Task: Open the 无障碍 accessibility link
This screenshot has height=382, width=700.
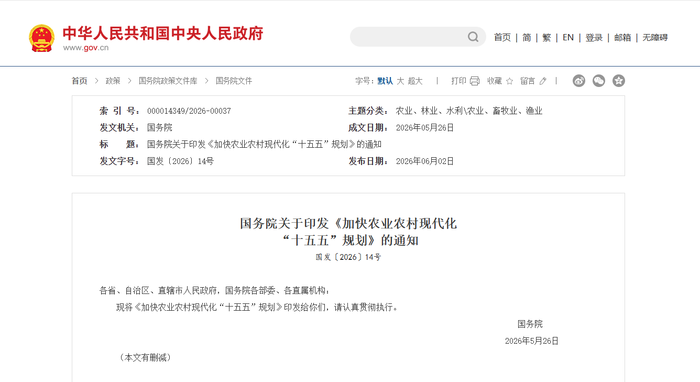Action: click(655, 37)
